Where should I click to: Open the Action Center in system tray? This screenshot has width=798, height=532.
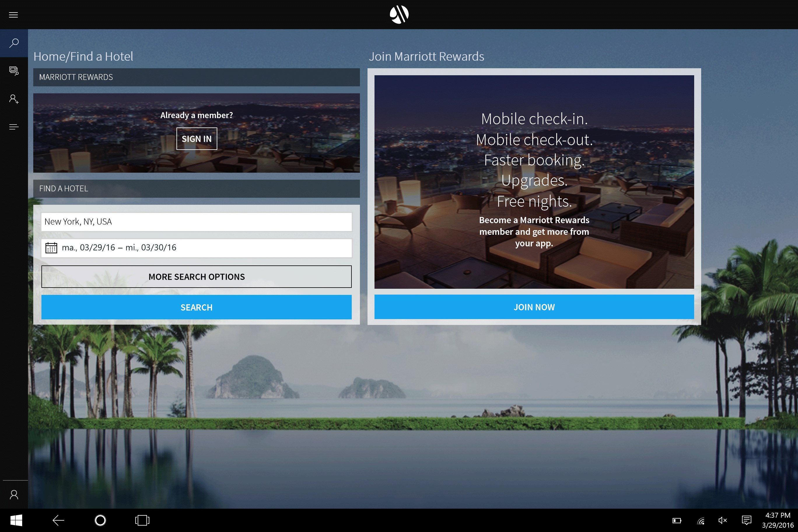746,520
